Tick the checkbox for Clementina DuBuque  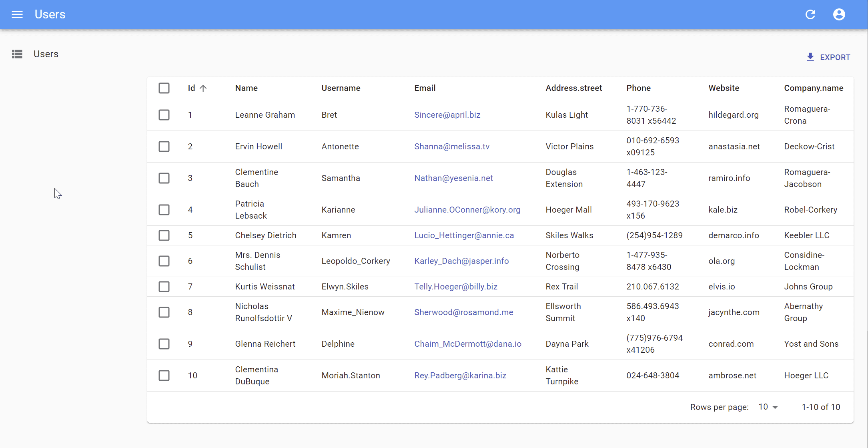pyautogui.click(x=164, y=376)
